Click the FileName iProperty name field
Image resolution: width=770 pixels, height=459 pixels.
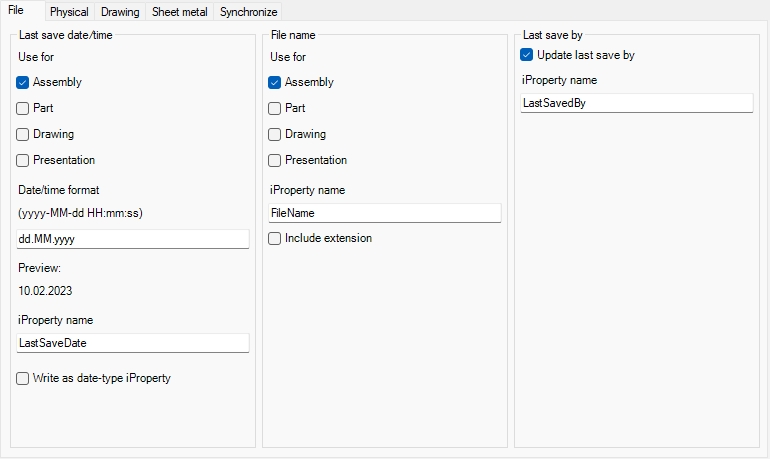coord(384,213)
